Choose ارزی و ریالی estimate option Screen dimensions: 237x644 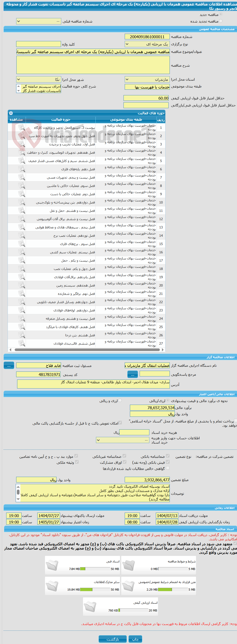pos(120,400)
